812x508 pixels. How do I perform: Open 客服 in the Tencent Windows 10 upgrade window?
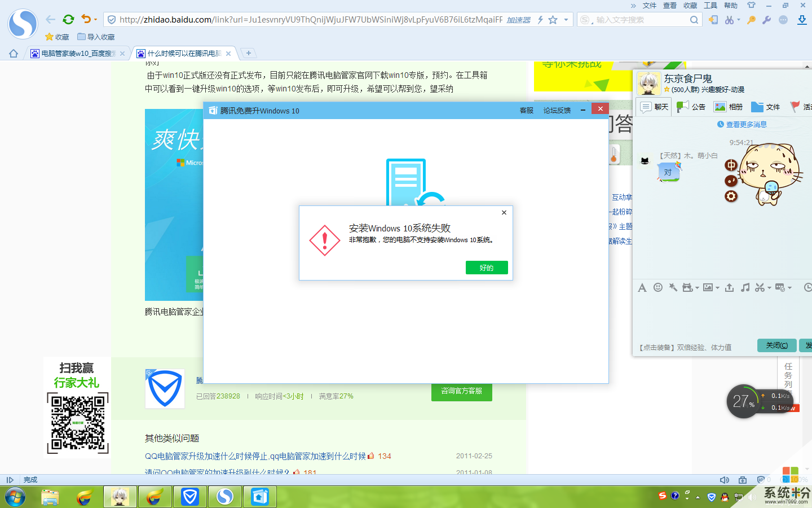point(527,111)
